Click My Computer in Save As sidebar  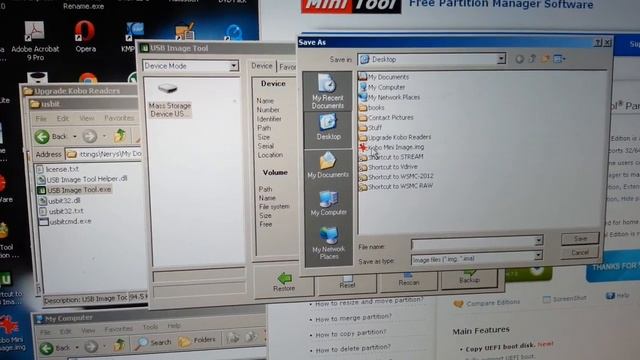pos(329,203)
